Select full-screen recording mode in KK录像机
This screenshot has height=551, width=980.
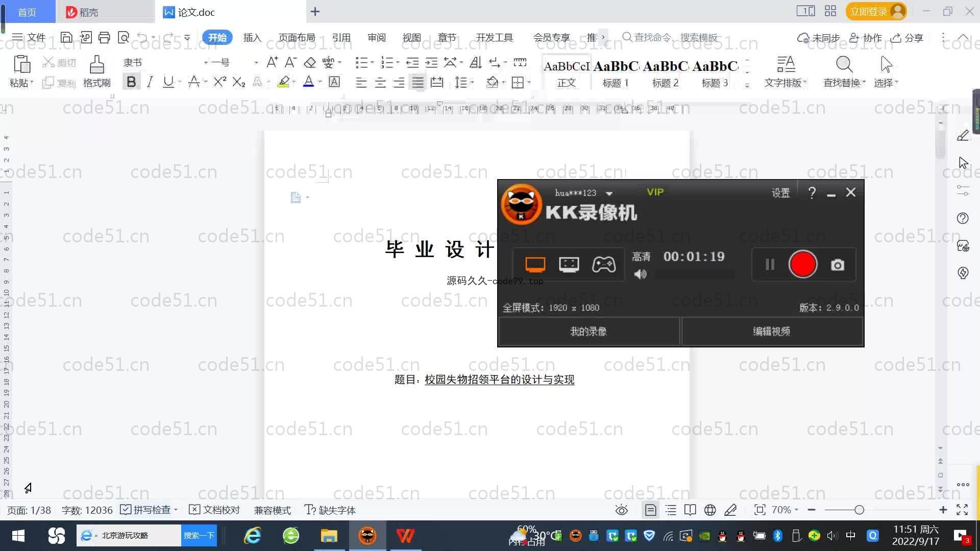coord(535,264)
